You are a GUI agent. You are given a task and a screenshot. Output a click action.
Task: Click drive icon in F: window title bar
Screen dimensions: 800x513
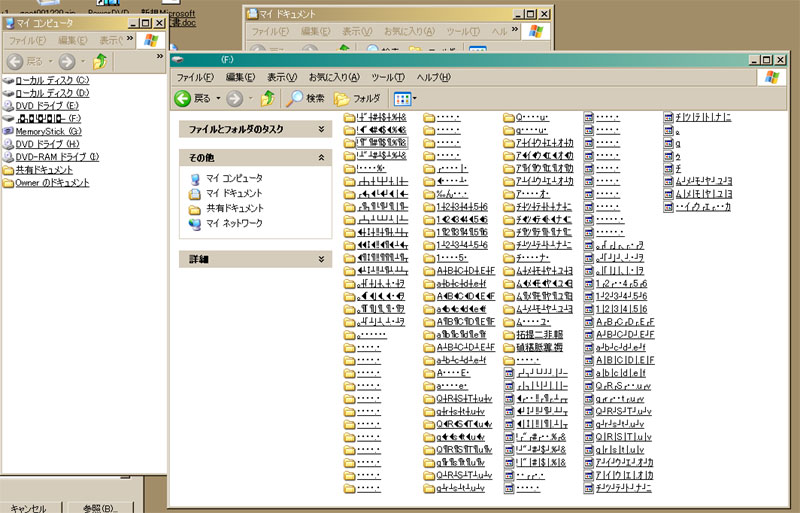tap(178, 60)
